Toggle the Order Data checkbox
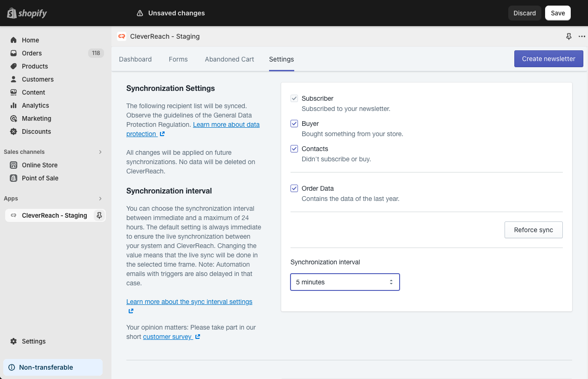 [294, 188]
